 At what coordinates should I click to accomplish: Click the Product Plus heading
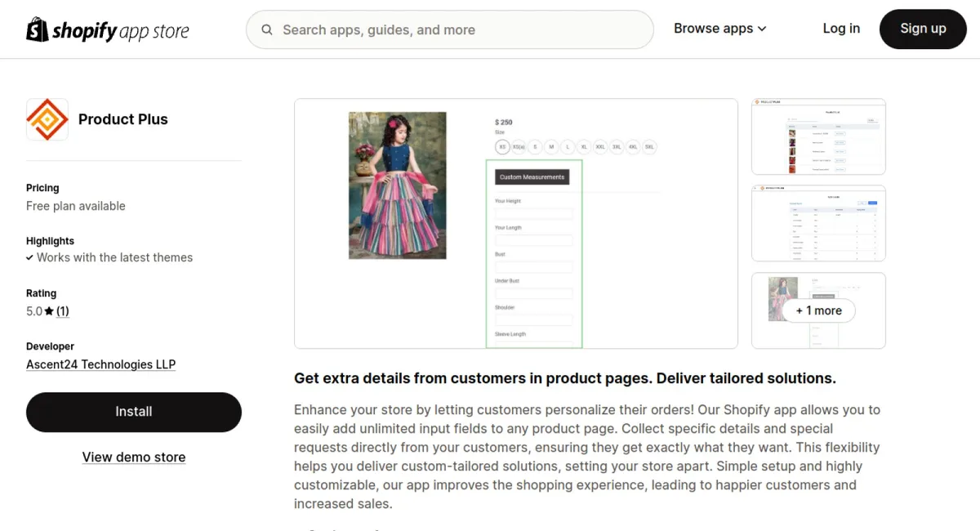(123, 119)
